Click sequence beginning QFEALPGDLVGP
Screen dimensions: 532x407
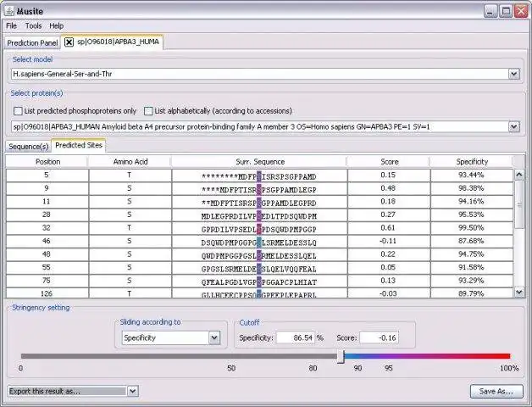pos(259,282)
